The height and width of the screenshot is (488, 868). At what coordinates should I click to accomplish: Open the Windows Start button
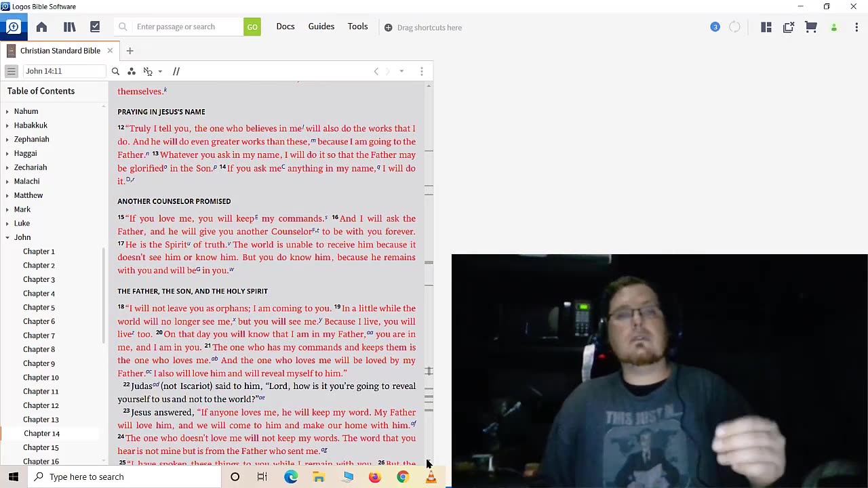(x=14, y=476)
